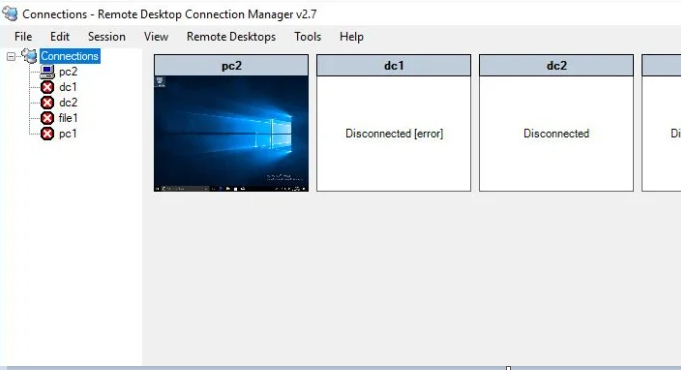The width and height of the screenshot is (681, 370).
Task: Select the Connections label in tree
Action: pos(69,56)
